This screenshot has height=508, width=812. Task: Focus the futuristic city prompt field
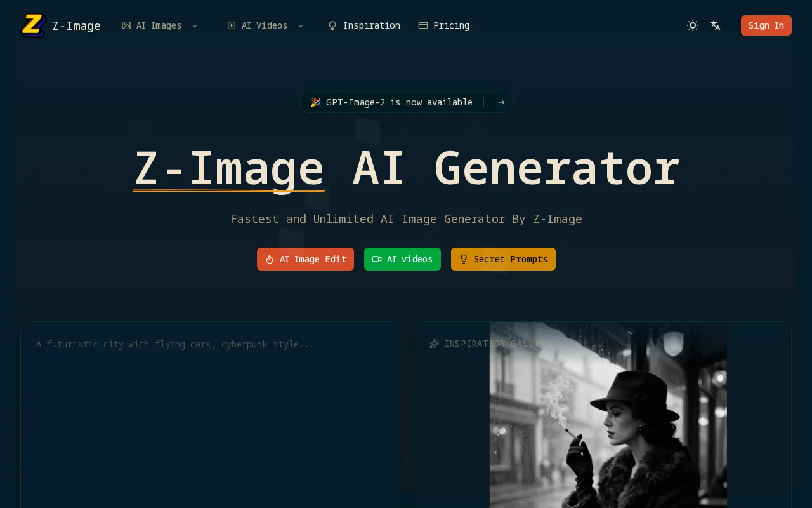click(x=209, y=415)
